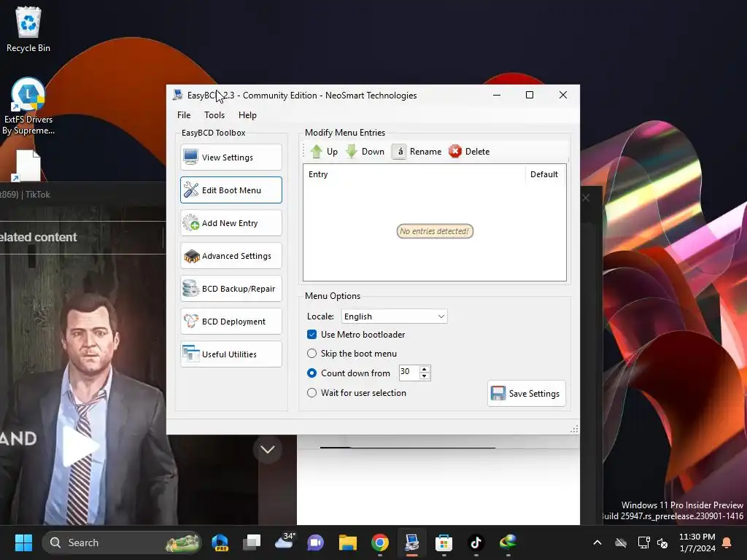Open ExtFS Drivers desktop shortcut
Viewport: 747px width, 560px height.
[28, 106]
